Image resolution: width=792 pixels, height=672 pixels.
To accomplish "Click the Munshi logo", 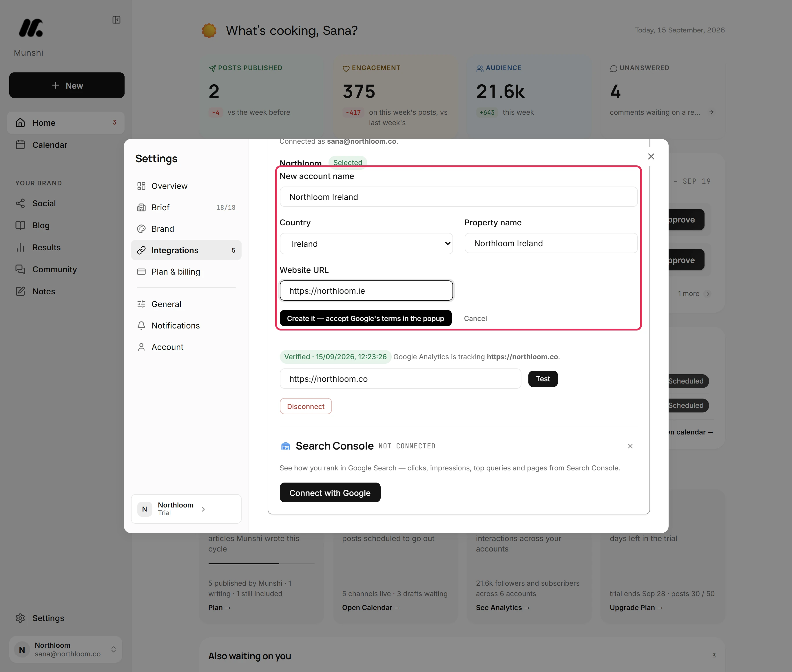I will pyautogui.click(x=31, y=28).
